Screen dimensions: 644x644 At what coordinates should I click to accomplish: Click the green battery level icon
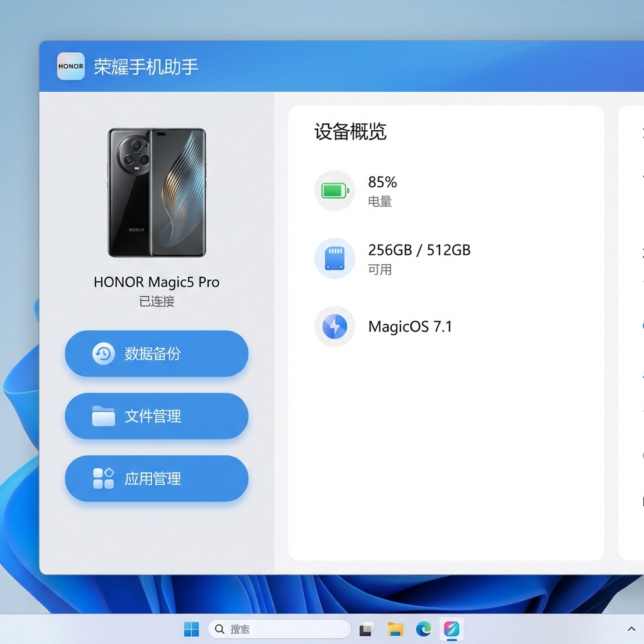click(x=335, y=191)
